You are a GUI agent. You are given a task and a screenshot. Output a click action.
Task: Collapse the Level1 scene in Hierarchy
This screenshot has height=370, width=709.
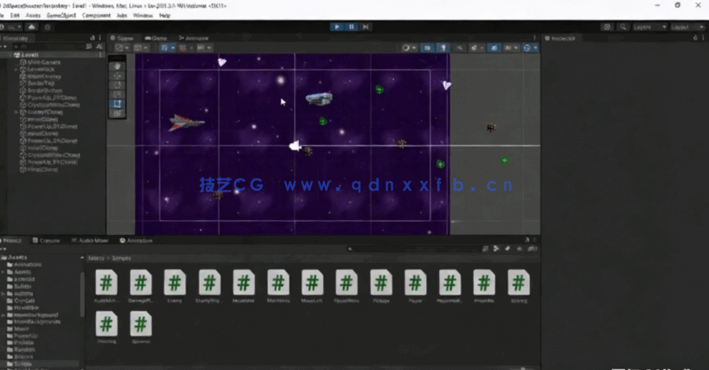pyautogui.click(x=10, y=55)
